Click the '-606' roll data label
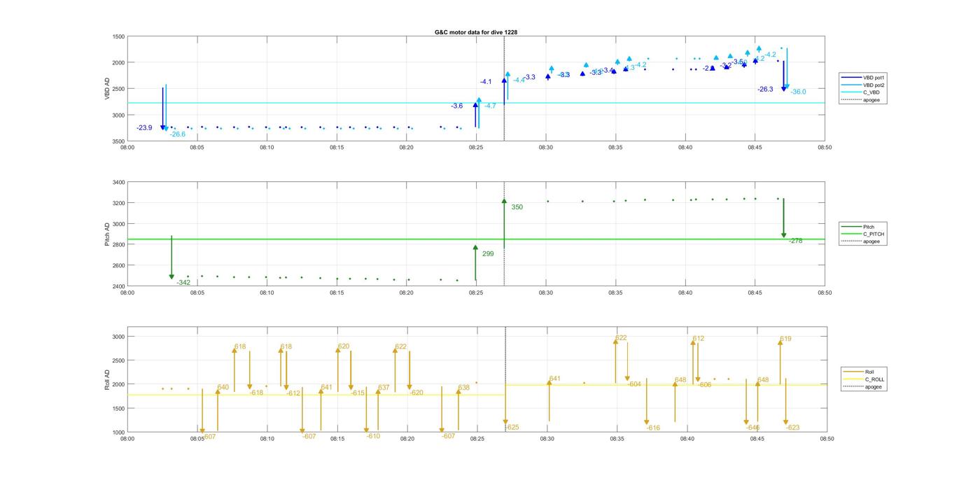Image resolution: width=980 pixels, height=485 pixels. 704,386
